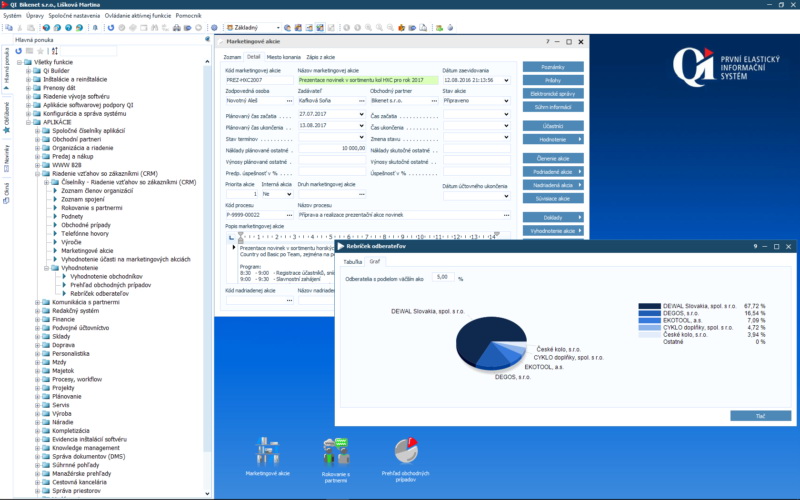
Task: Click ellipsis button next to Druh marketingovej akcie
Action: pos(362,194)
